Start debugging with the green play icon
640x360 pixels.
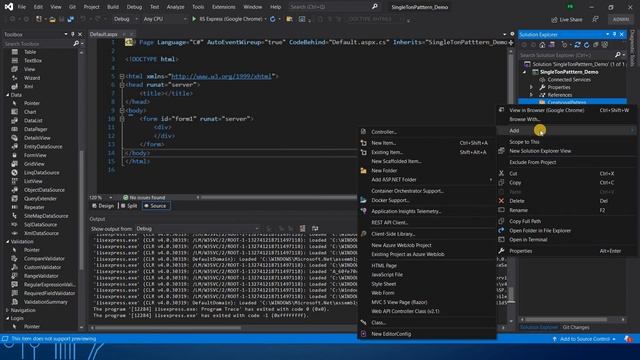[194, 19]
